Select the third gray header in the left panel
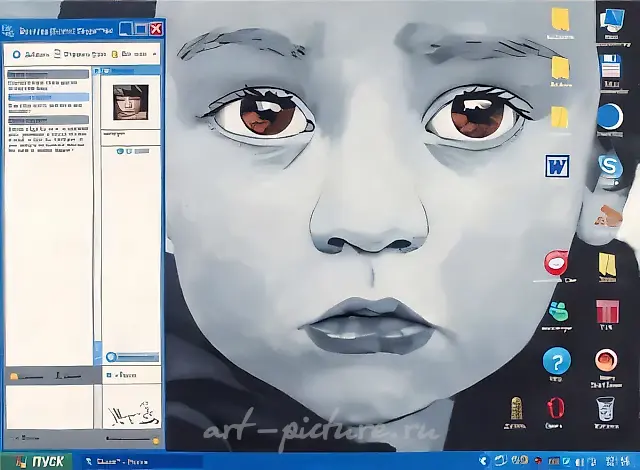This screenshot has height=470, width=640. pos(48,120)
